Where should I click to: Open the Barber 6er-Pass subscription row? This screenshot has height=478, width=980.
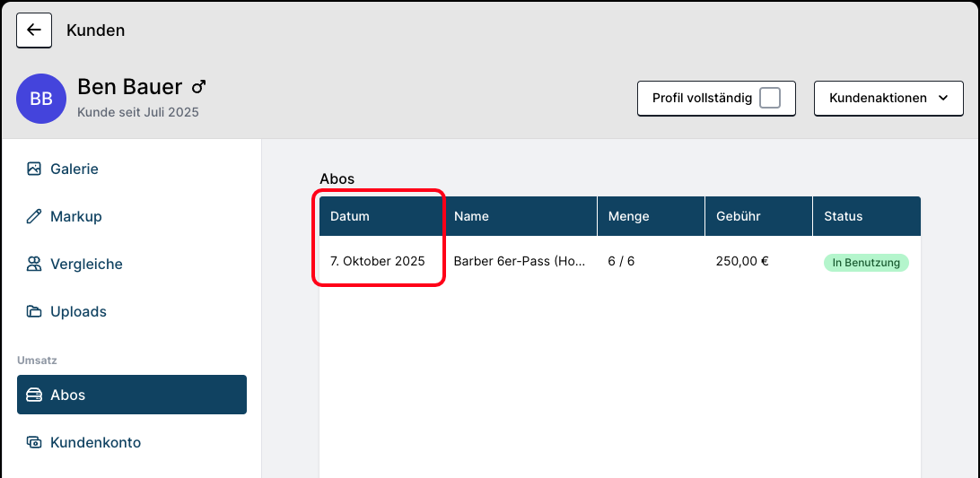tap(519, 262)
